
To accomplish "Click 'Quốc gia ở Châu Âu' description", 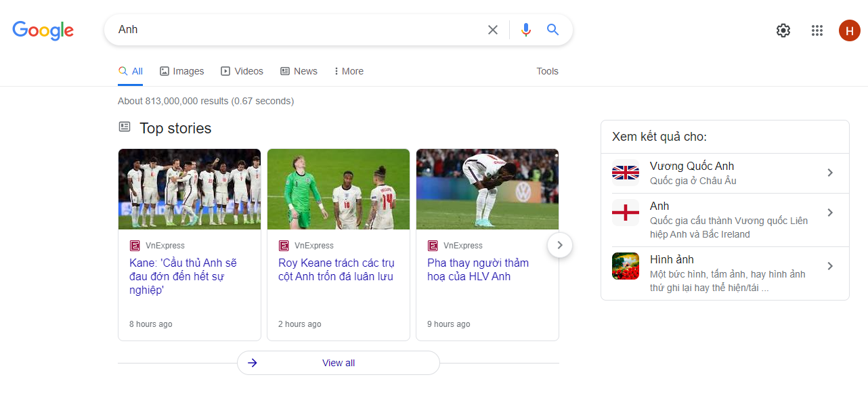I will point(693,181).
